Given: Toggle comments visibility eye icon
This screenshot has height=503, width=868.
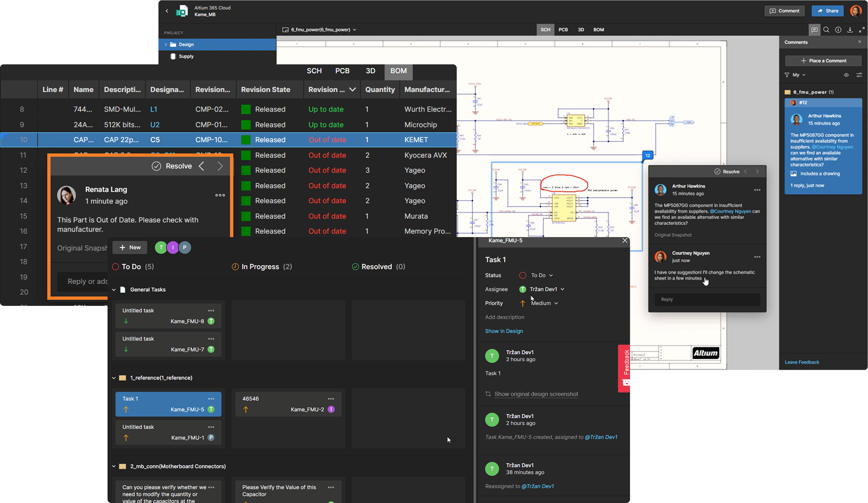Looking at the screenshot, I should tap(846, 75).
